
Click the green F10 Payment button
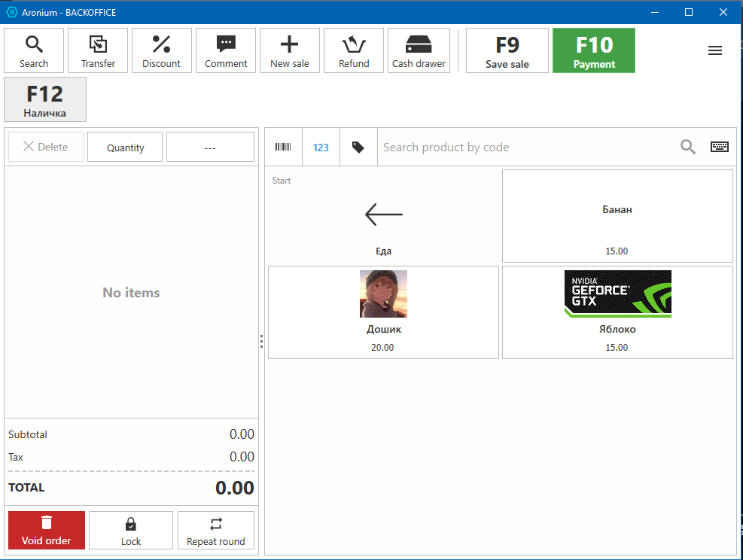click(594, 50)
